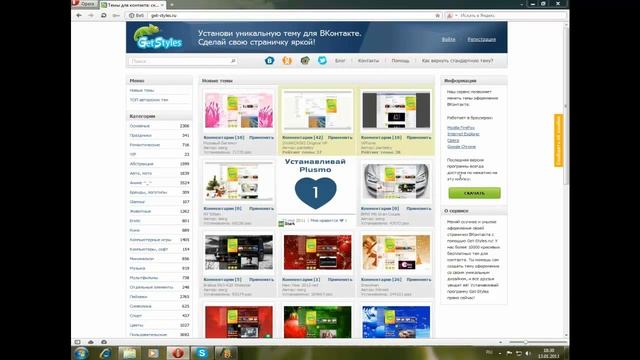Click the Windows Start orb
640x360 pixels.
coord(82,353)
